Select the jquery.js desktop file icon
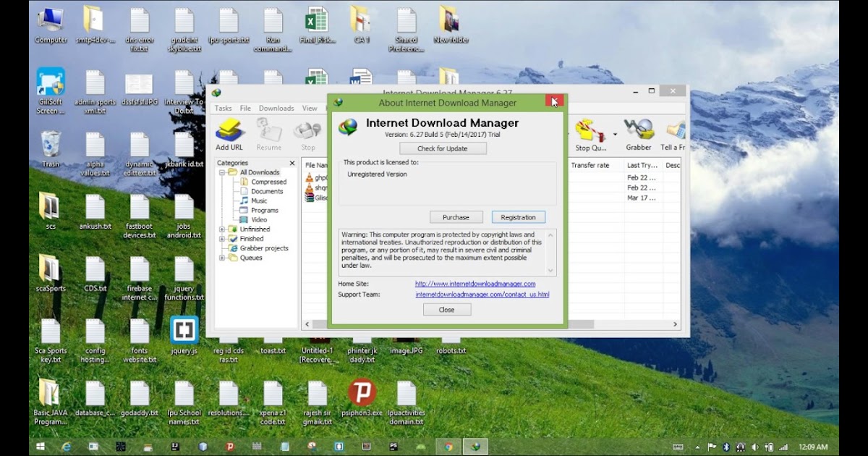 (184, 335)
